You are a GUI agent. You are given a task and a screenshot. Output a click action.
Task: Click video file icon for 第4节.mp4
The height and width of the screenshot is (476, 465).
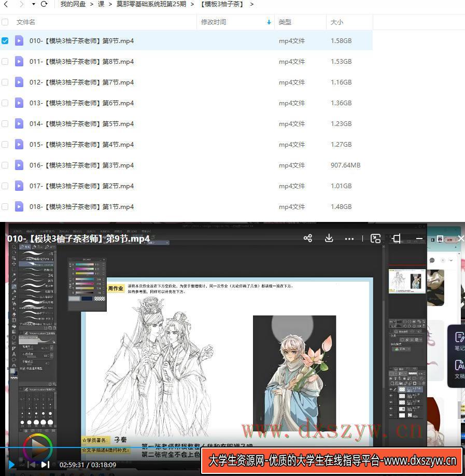(19, 145)
